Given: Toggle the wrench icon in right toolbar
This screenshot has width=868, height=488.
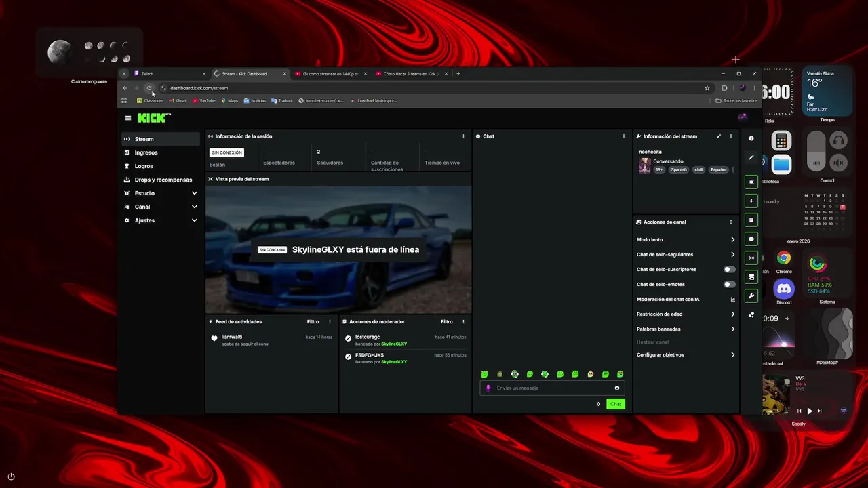Looking at the screenshot, I should click(751, 296).
